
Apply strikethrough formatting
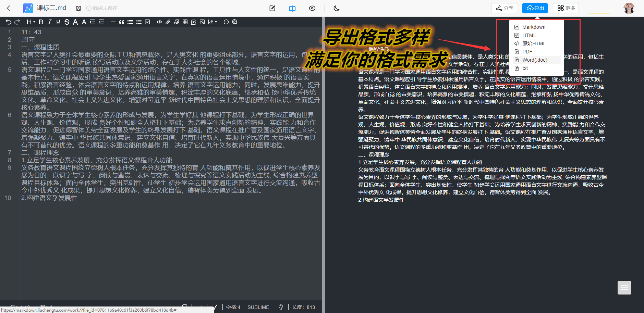[x=67, y=22]
